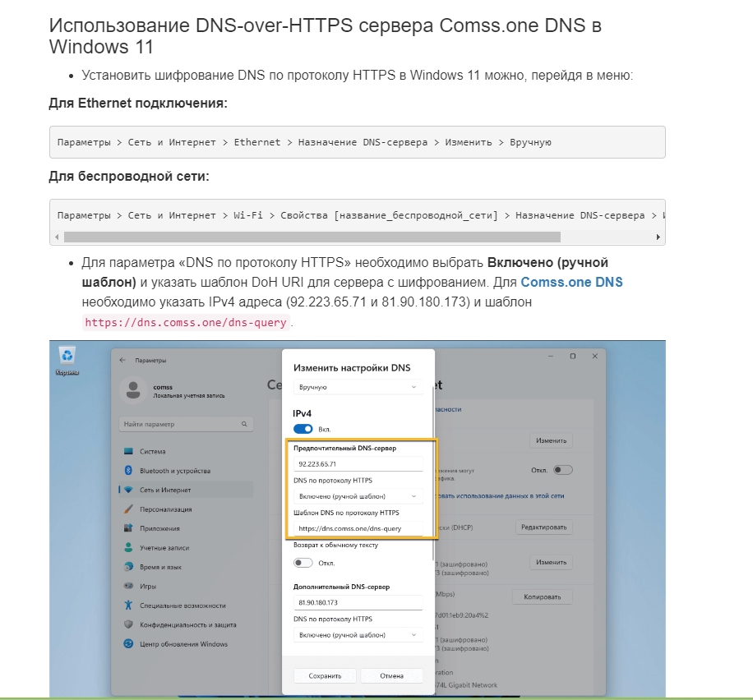Click the Ethernet path code block

coord(358,142)
